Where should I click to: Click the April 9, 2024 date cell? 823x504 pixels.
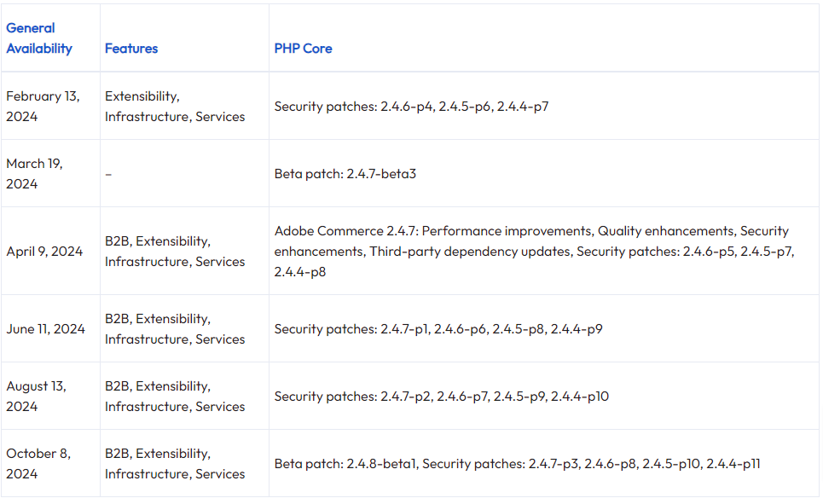tap(44, 252)
